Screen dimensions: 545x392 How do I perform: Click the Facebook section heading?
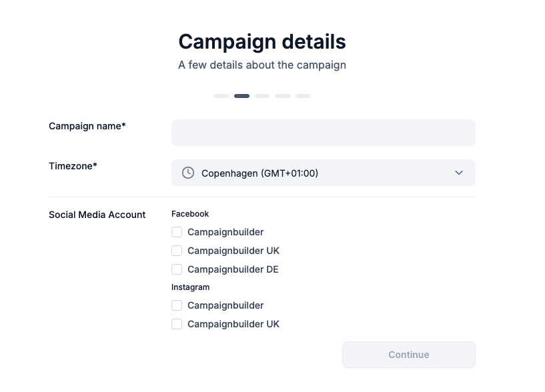[x=190, y=214]
